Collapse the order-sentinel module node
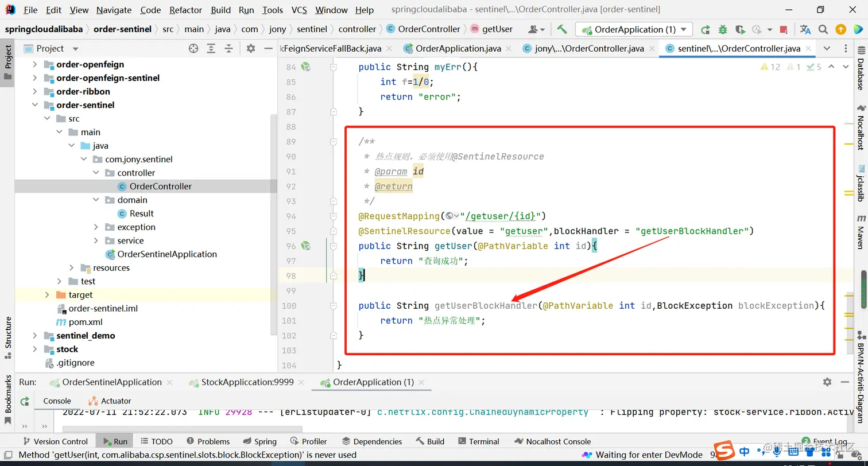868x466 pixels. pos(35,105)
